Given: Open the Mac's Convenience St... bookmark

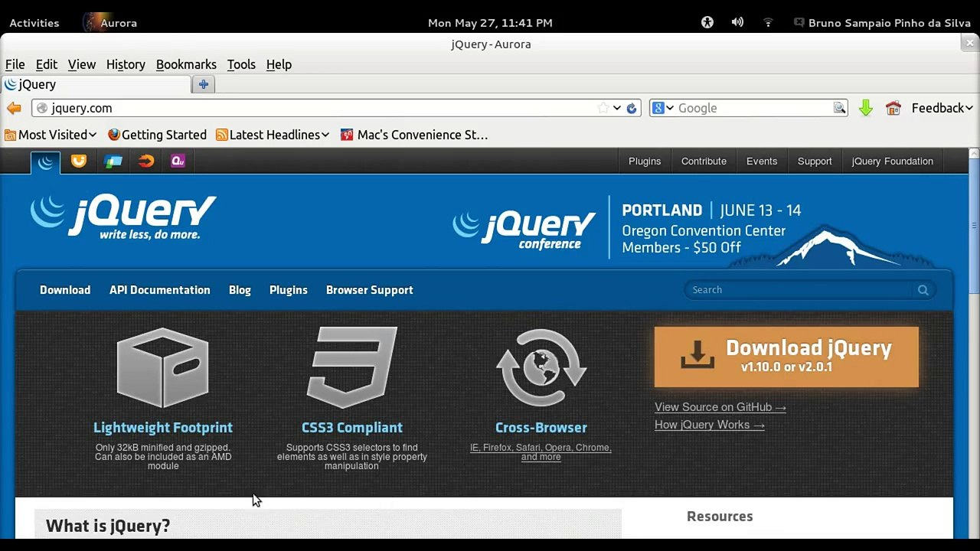Looking at the screenshot, I should pyautogui.click(x=414, y=135).
